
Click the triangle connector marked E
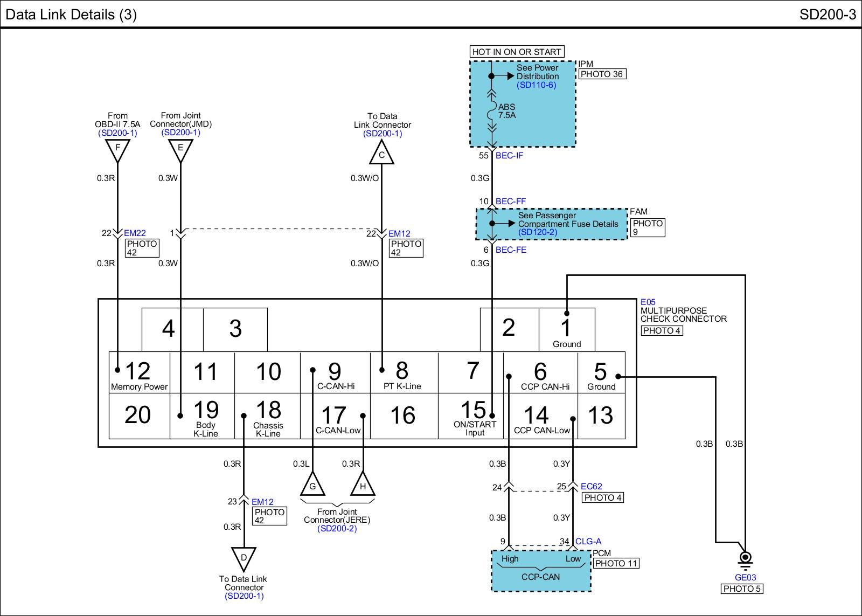180,150
